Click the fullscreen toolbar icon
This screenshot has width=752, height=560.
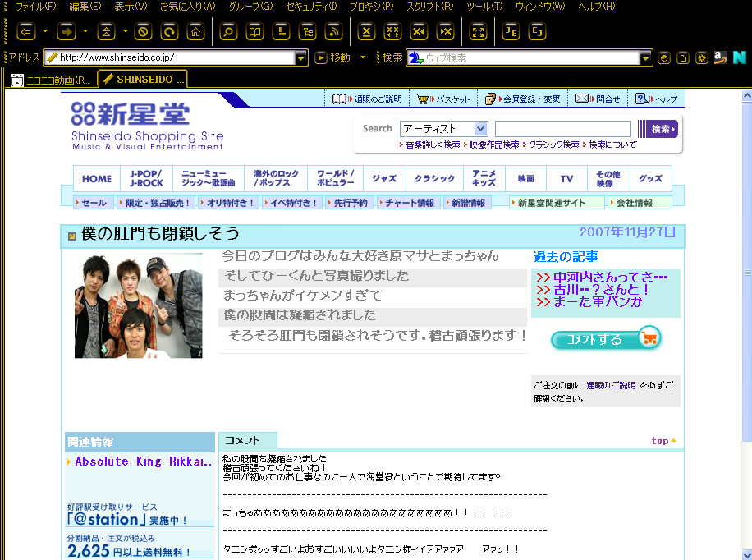(478, 32)
